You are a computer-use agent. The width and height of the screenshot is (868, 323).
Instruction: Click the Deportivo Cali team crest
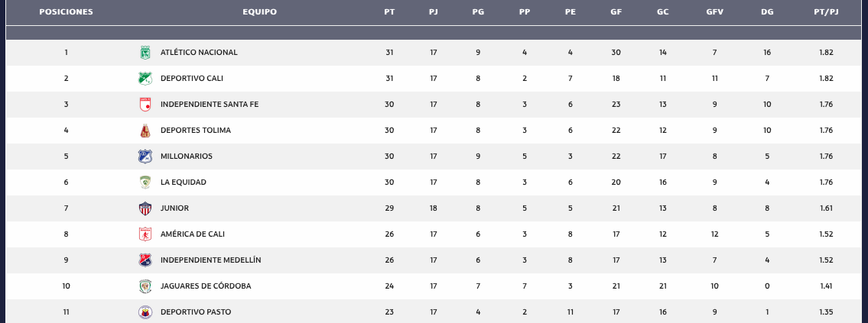(144, 79)
